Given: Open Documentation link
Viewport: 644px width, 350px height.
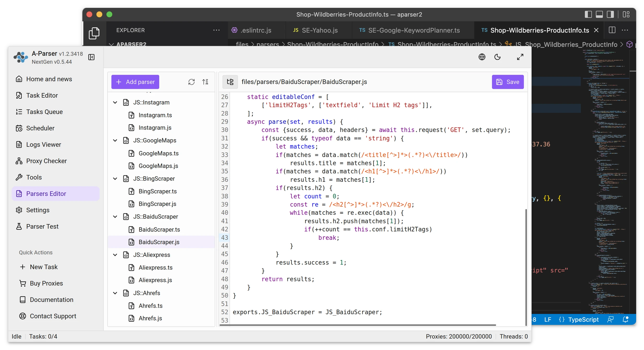Looking at the screenshot, I should (47, 300).
